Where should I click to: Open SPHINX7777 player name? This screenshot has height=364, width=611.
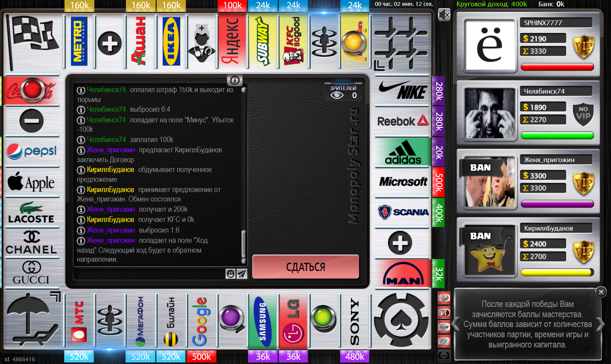pos(555,23)
